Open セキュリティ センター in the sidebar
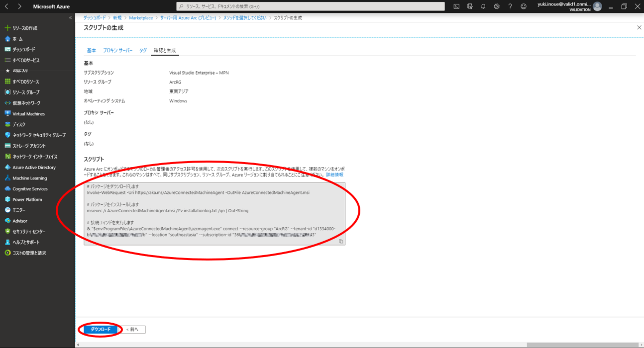This screenshot has height=348, width=644. click(x=29, y=232)
